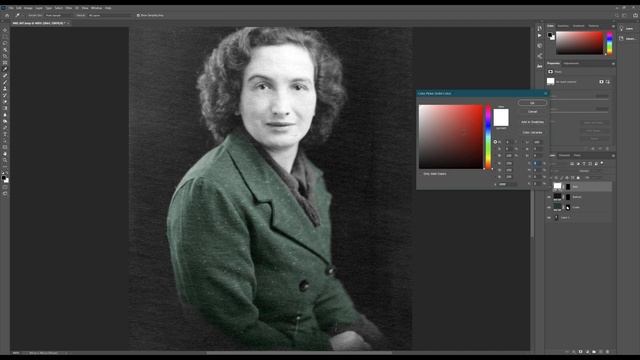Select the Horizontal Type tool

(x=5, y=135)
